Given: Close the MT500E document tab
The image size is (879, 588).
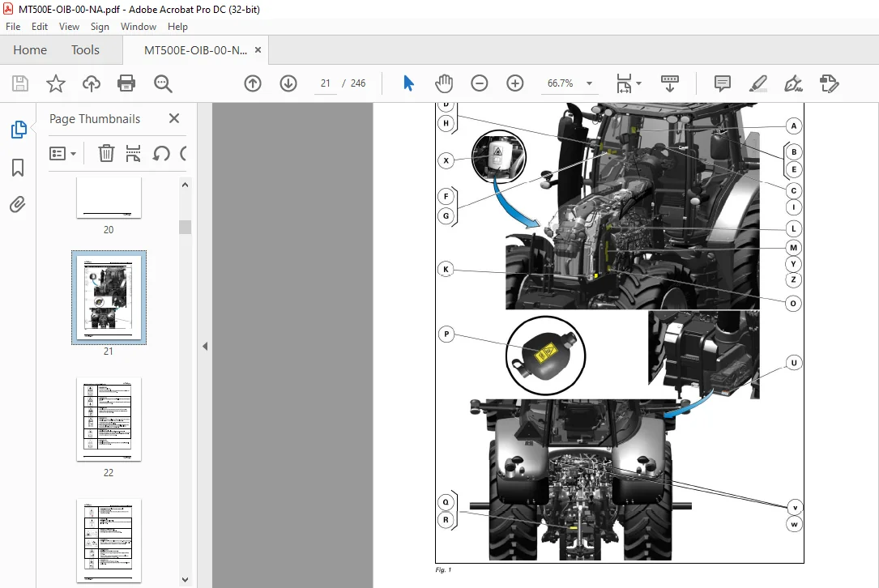Looking at the screenshot, I should (x=258, y=49).
